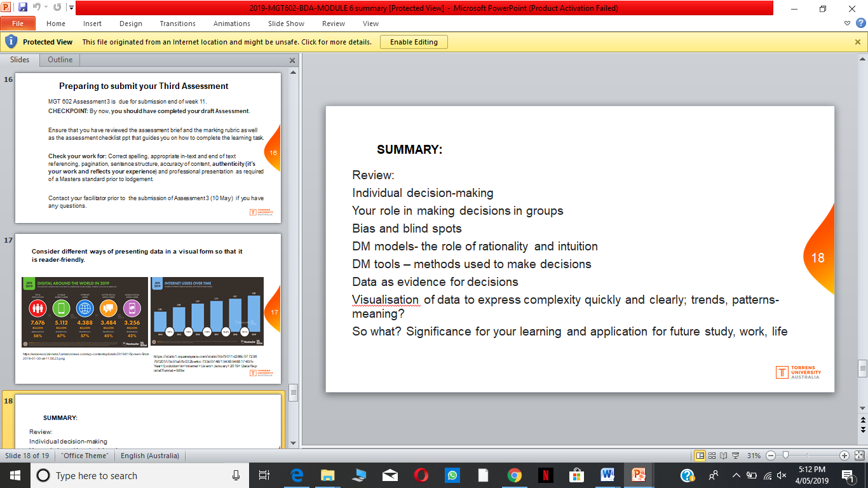The width and height of the screenshot is (868, 488).
Task: Close the Protected View message bar
Action: point(858,42)
